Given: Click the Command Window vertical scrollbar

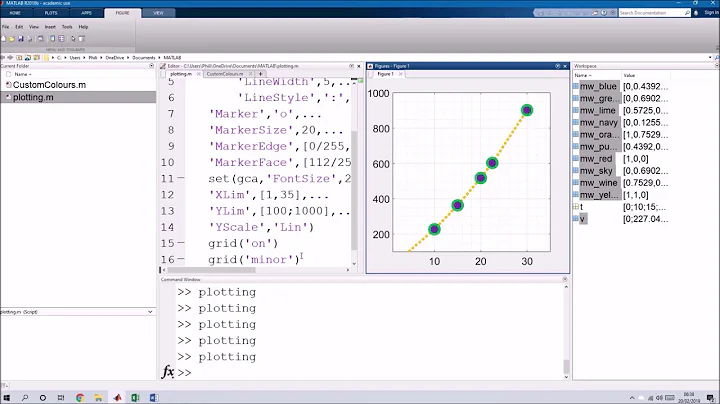Looking at the screenshot, I should 566,366.
